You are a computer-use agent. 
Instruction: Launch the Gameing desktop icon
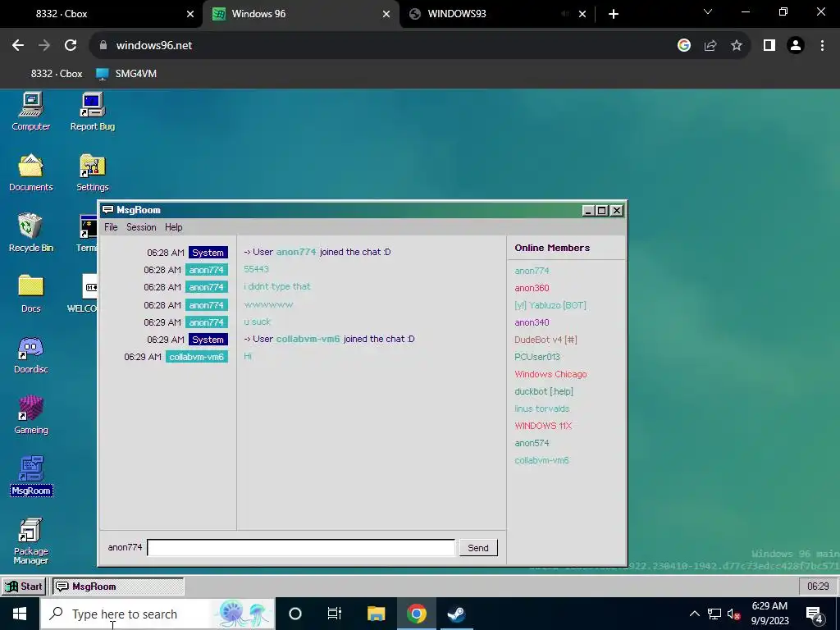[x=31, y=415]
